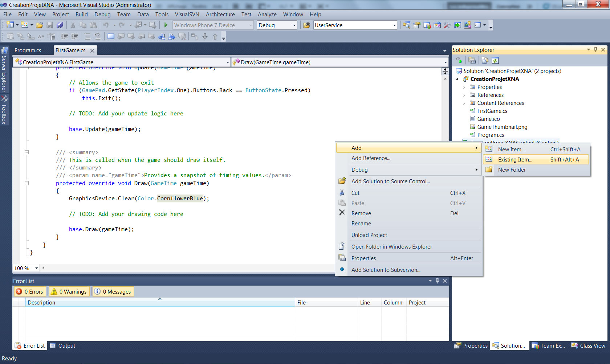
Task: Choose Existing Item... from the Add submenu
Action: pos(515,160)
